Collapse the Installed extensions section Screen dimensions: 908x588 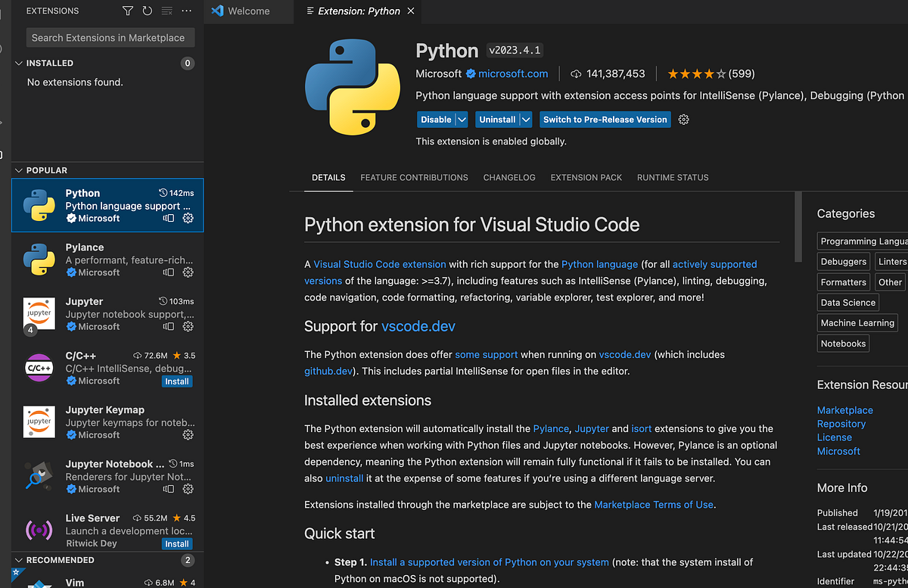click(x=19, y=64)
